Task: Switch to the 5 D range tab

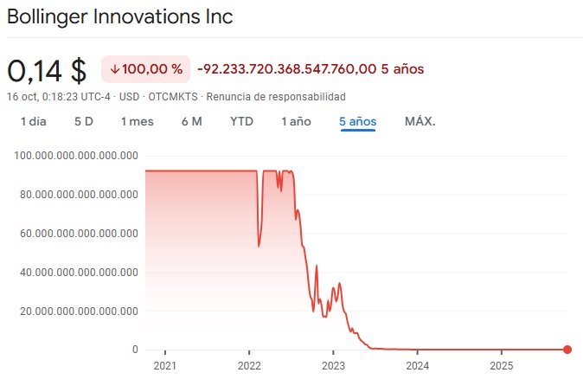Action: coord(84,121)
